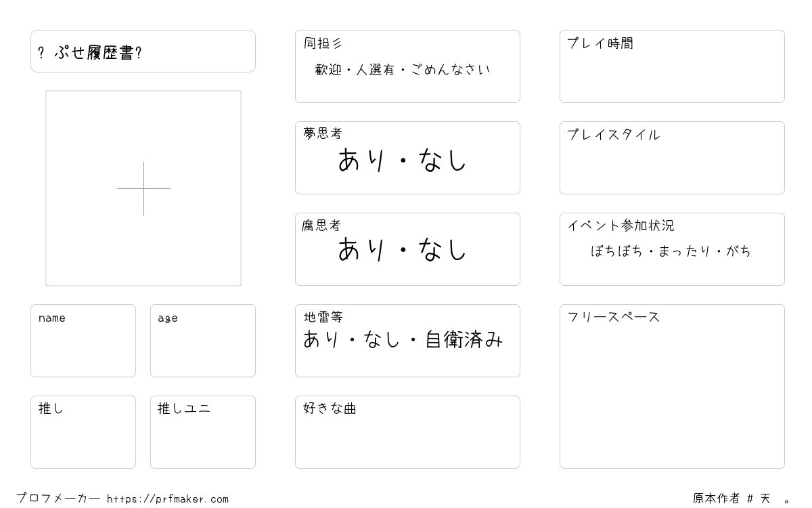
Task: Click the 好きな曲 entry box
Action: click(x=407, y=432)
